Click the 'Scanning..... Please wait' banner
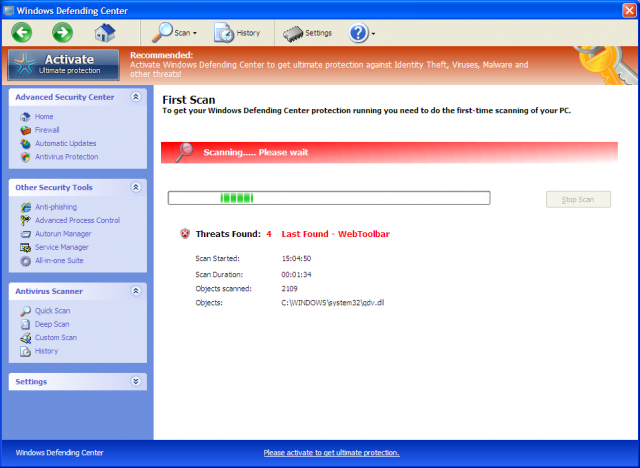Screen dimensions: 640x468 (x=389, y=153)
